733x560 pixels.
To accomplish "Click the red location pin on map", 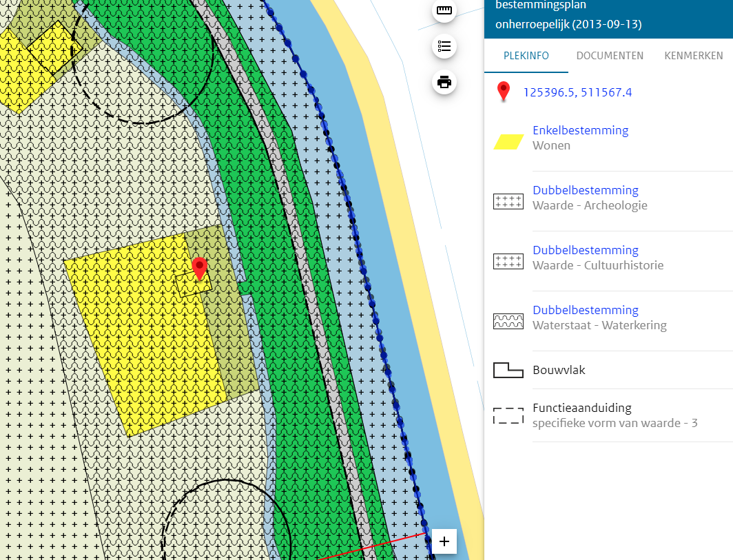I will (200, 267).
